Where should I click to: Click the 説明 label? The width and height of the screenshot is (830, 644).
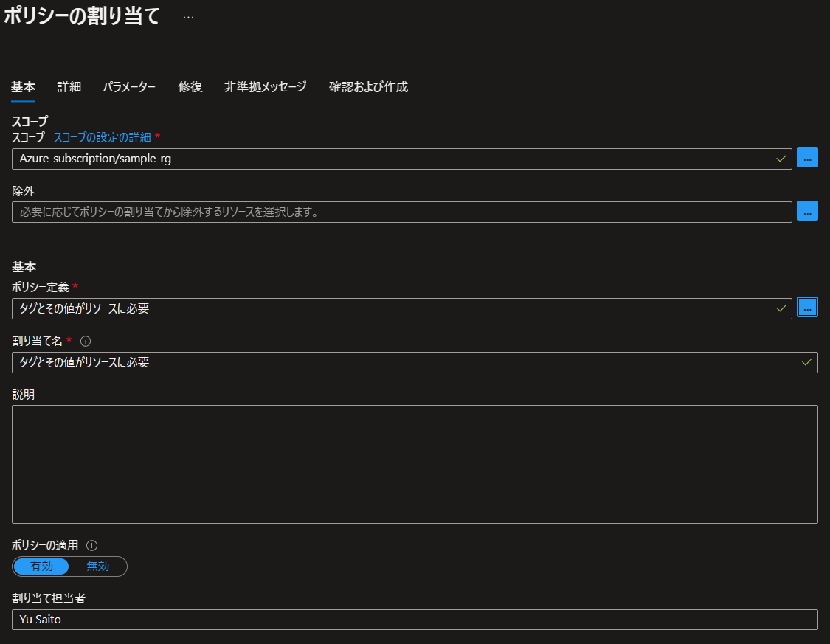[x=24, y=395]
